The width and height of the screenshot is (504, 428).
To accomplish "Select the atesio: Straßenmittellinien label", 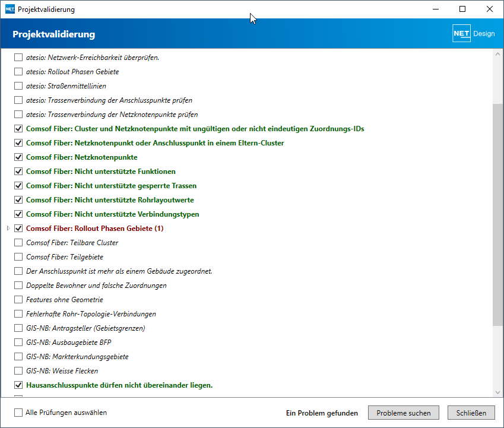I will coord(66,86).
